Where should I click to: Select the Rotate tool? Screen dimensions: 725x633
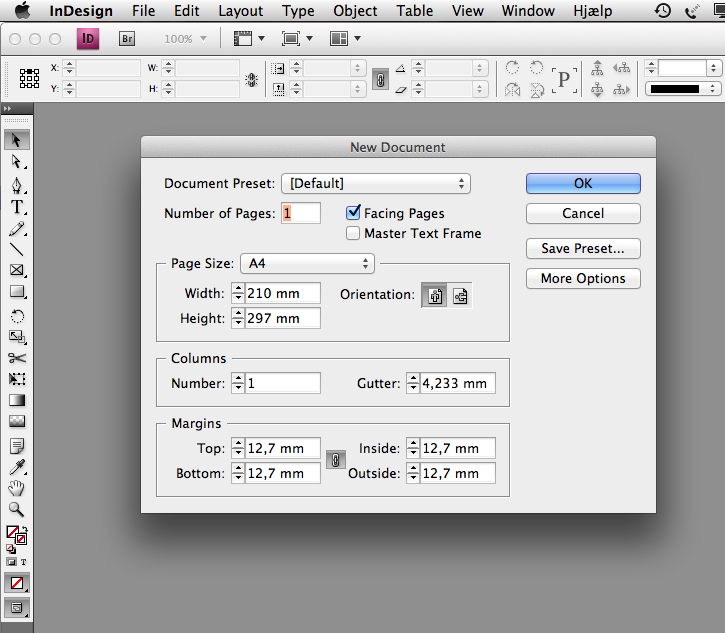pyautogui.click(x=17, y=316)
